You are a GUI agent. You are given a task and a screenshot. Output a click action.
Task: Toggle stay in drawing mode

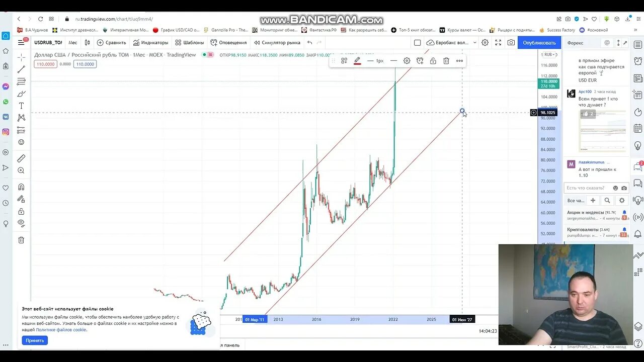21,199
